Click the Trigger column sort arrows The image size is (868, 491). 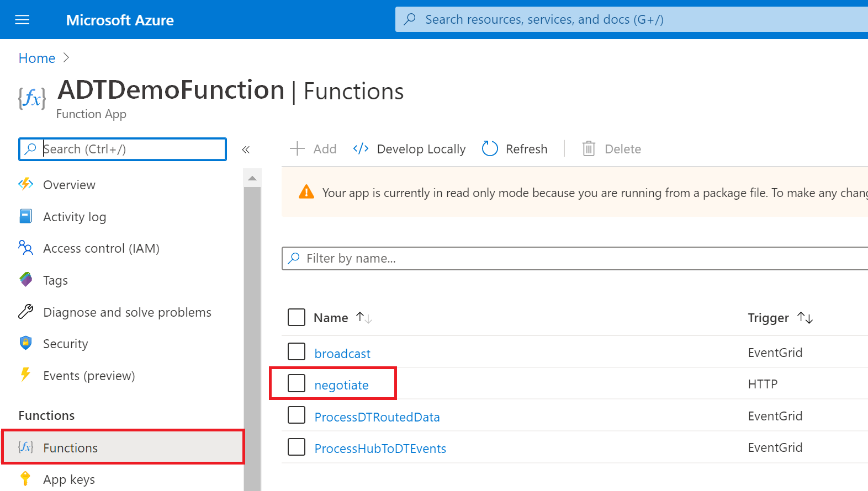point(805,318)
